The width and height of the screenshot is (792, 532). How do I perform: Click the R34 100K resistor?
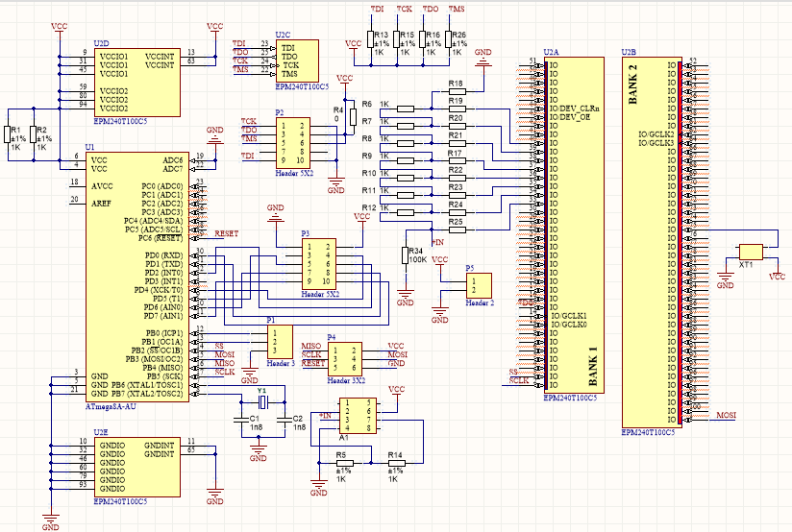pyautogui.click(x=405, y=255)
